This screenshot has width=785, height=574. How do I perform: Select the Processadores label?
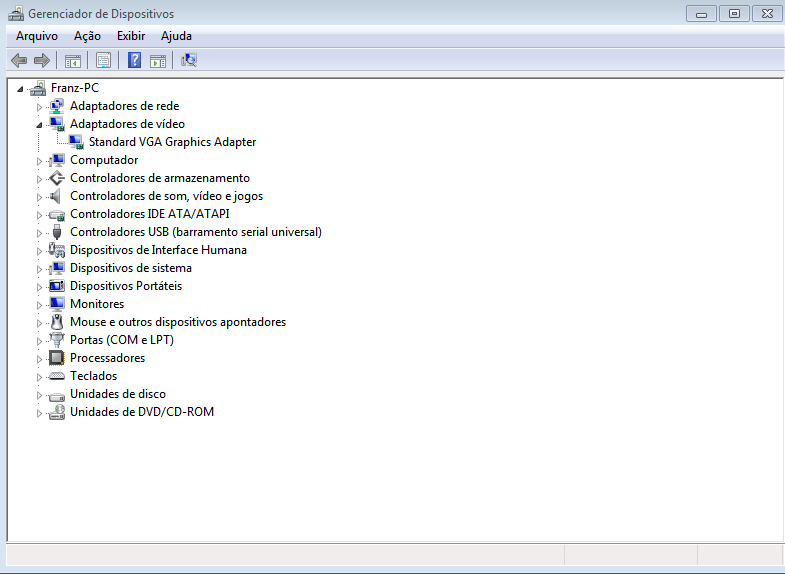pos(108,358)
